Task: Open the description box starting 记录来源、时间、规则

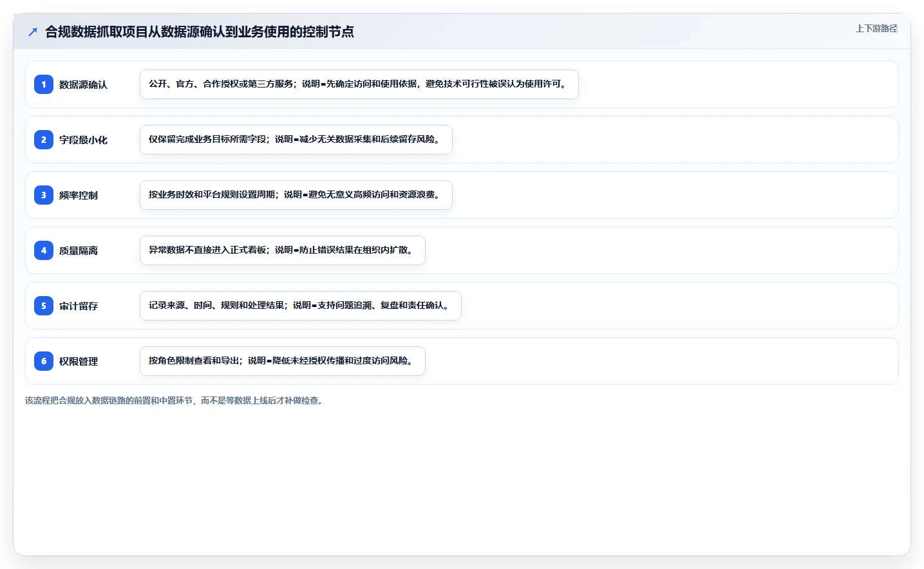Action: (x=301, y=306)
